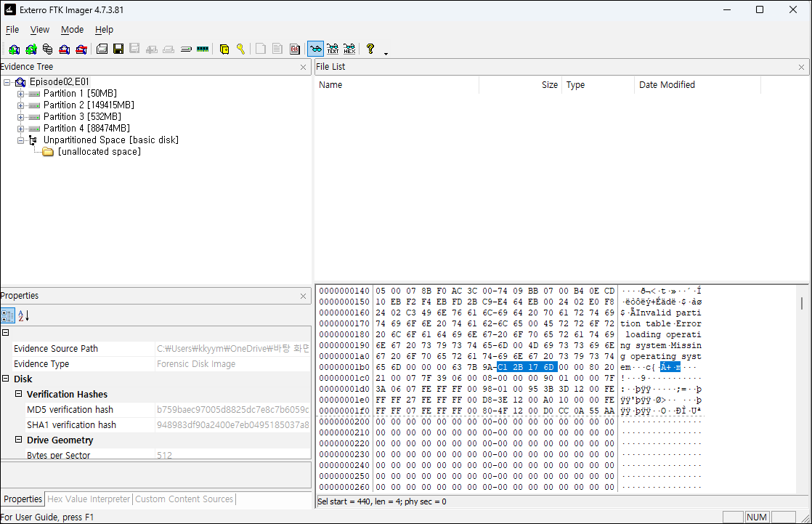Click the Obtain Protected Files safe icon

click(x=224, y=49)
